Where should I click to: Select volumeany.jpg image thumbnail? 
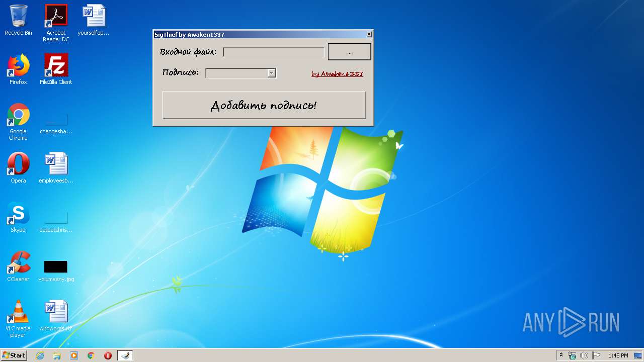coord(56,270)
